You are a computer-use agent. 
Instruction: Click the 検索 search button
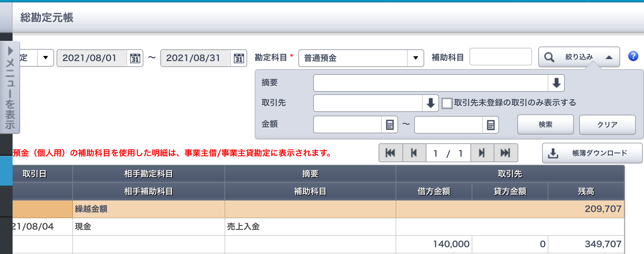pos(545,125)
